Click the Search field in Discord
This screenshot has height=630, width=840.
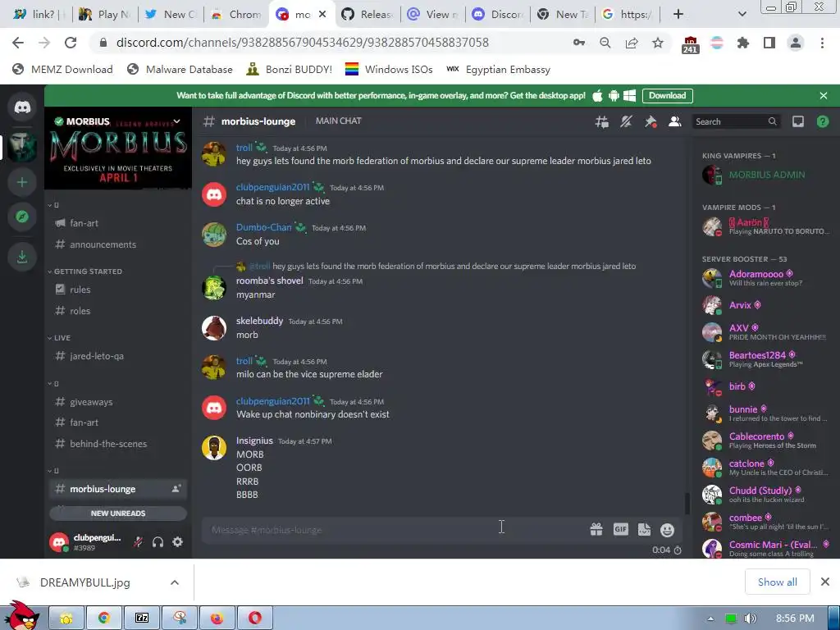[735, 121]
